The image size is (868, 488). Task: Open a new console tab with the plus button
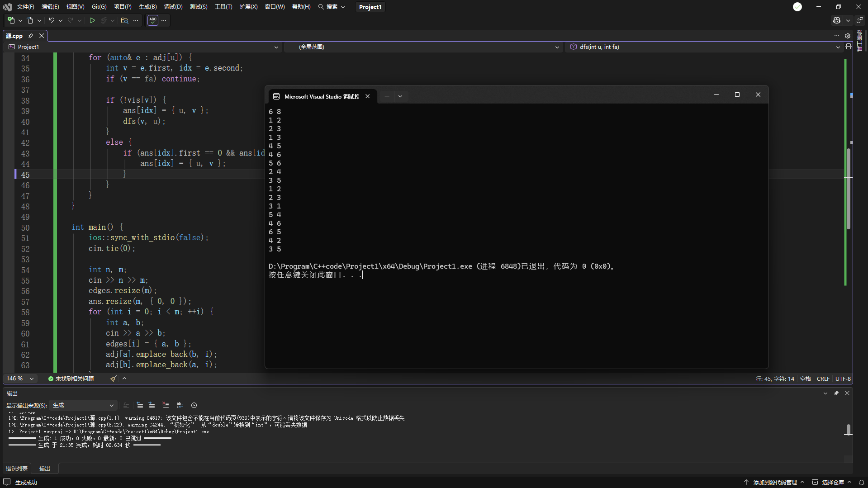click(387, 96)
